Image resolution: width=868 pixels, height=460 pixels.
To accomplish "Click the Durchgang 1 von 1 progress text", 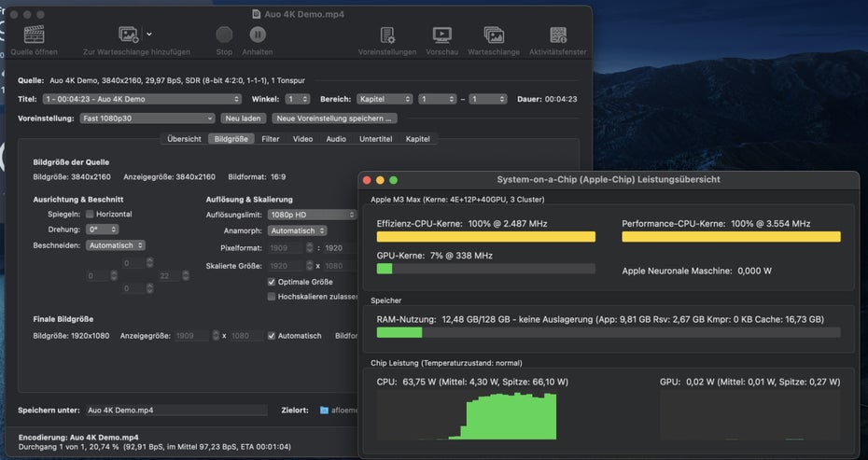I will click(x=154, y=446).
